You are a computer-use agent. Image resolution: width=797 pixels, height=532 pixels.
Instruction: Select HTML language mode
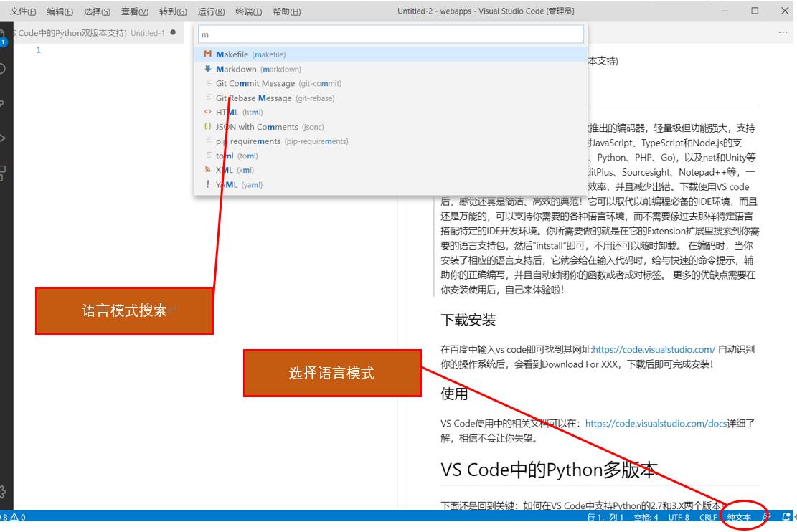pyautogui.click(x=391, y=113)
